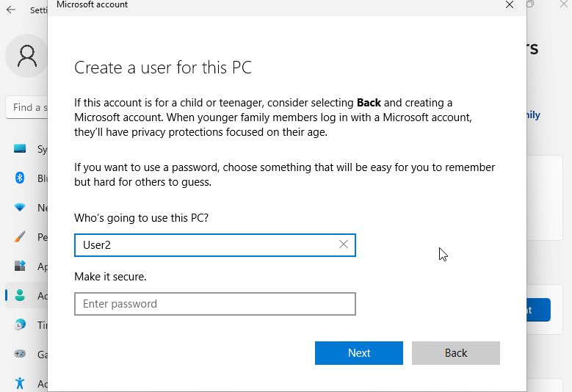
Task: Close the Settings window
Action: pos(564,4)
